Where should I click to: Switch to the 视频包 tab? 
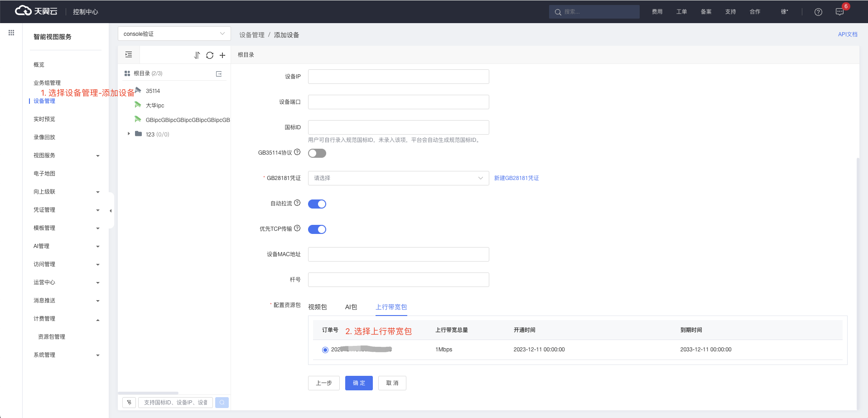[x=317, y=307]
